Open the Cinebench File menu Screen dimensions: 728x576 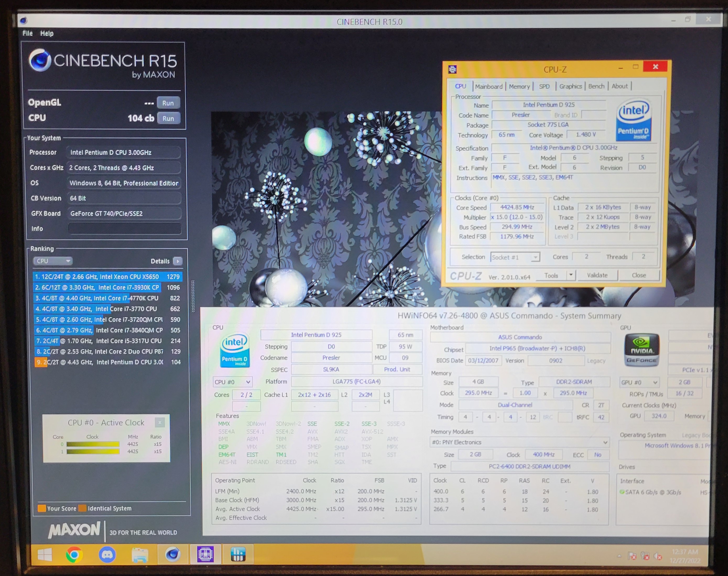tap(28, 33)
